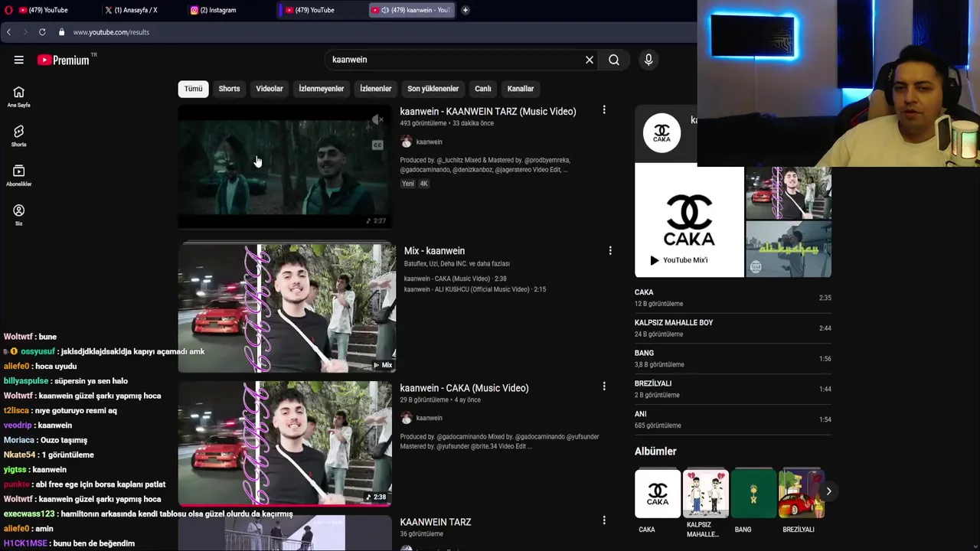The height and width of the screenshot is (551, 980).
Task: Click the 4K badge on TARZ video
Action: 423,184
